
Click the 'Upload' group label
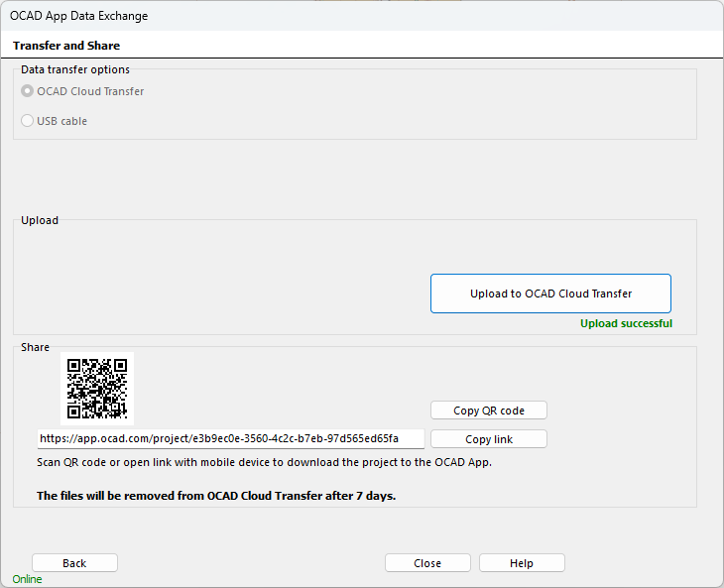(x=40, y=220)
